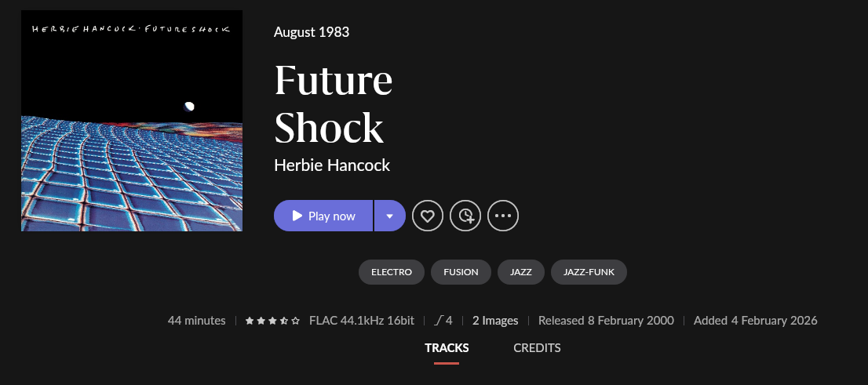Click the dynamic range icon showing 4
Viewport: 868px width, 385px height.
[x=443, y=321]
